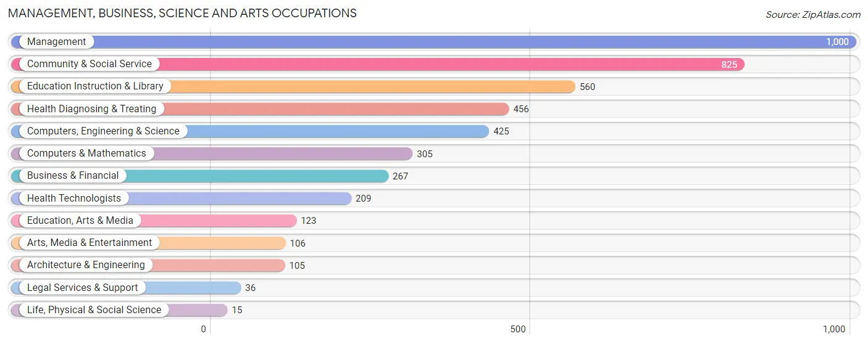This screenshot has height=344, width=868.
Task: Click the Life, Physical & Social Science label
Action: pos(94,310)
